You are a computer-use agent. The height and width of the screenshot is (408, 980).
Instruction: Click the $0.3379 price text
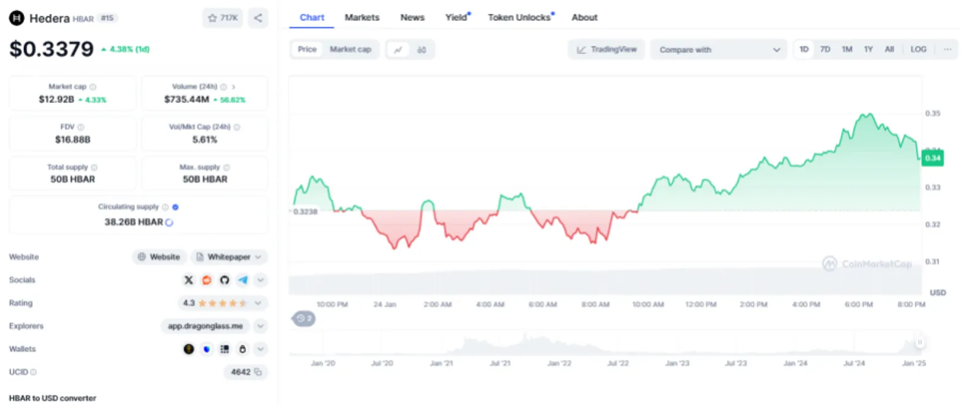coord(51,49)
